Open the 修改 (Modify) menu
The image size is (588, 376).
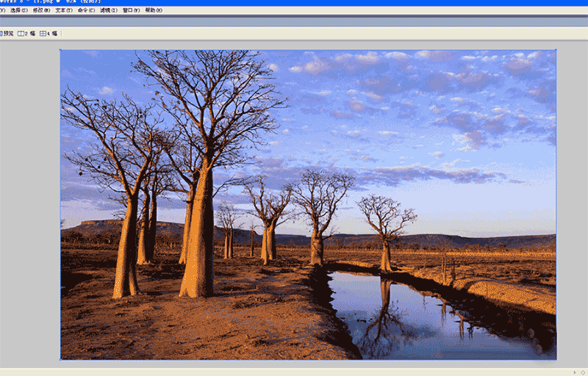42,10
